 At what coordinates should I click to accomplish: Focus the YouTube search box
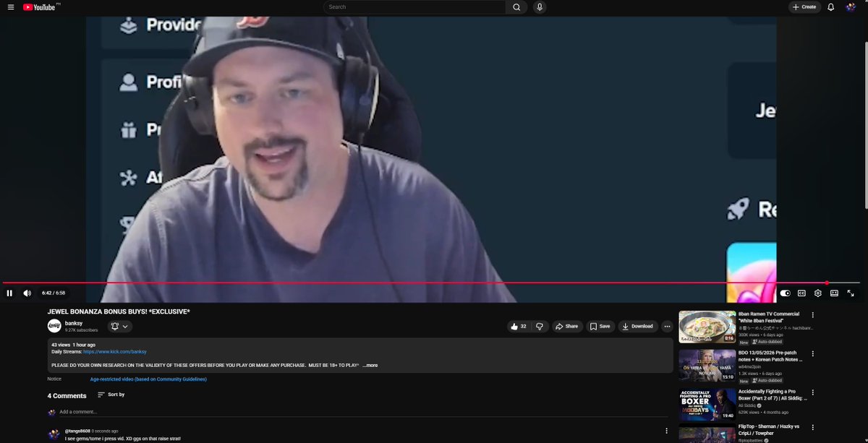pos(414,7)
